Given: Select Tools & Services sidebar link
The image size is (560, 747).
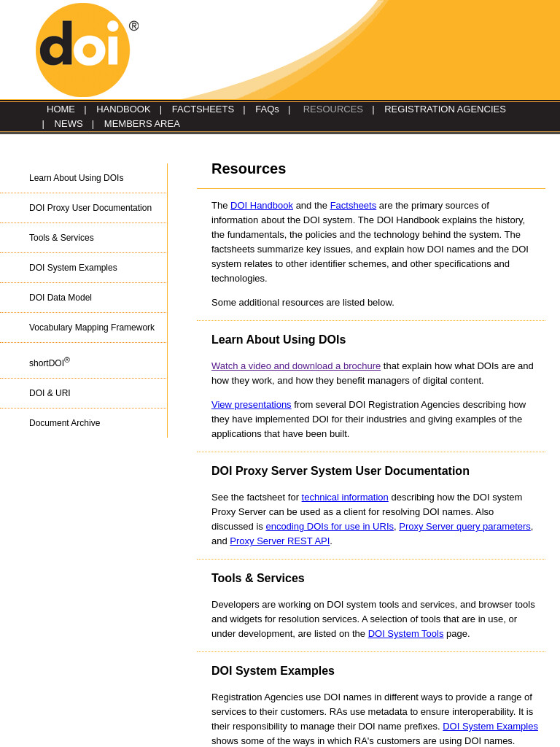Looking at the screenshot, I should [61, 238].
